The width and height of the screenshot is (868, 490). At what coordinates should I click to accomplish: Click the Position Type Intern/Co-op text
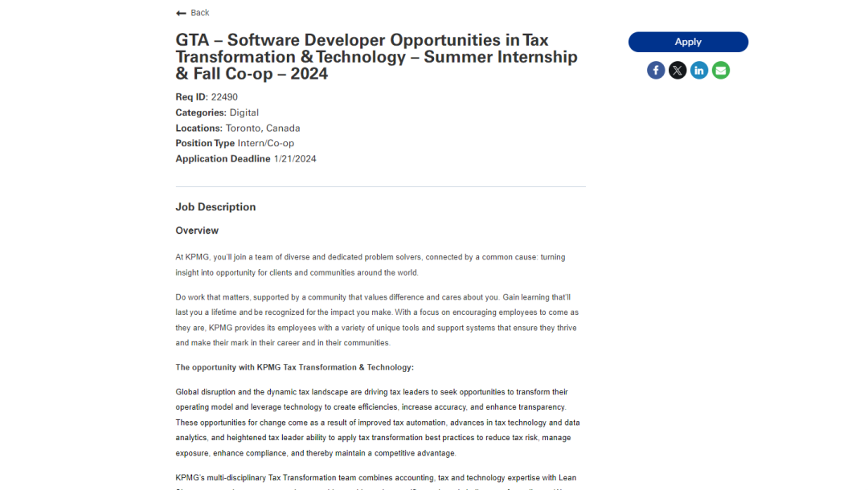[266, 143]
